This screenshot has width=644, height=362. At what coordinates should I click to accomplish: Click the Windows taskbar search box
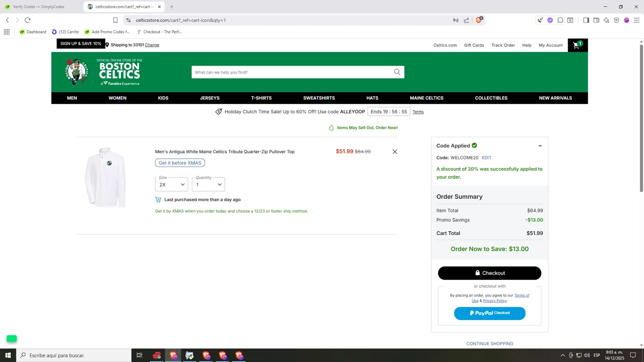coord(74,355)
